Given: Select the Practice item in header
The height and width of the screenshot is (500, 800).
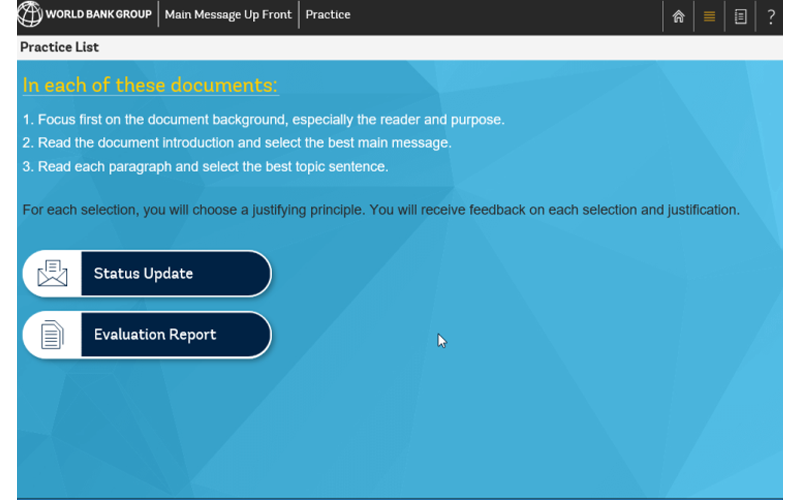Looking at the screenshot, I should (x=328, y=15).
